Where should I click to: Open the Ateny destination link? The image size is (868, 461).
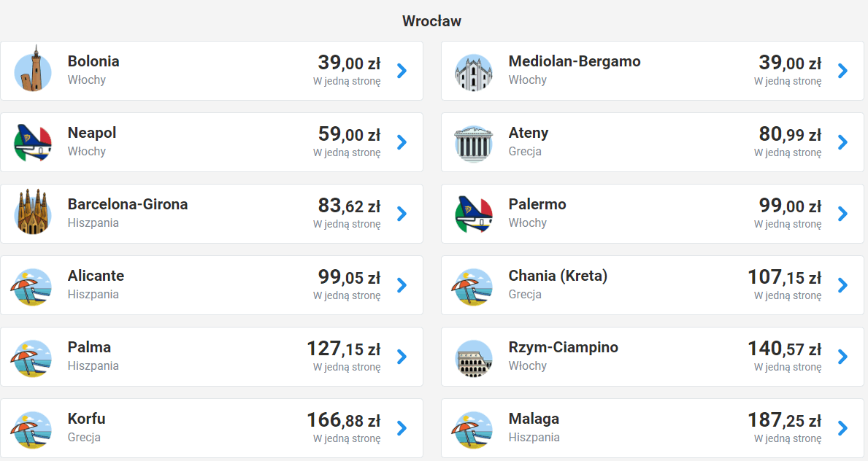(528, 133)
